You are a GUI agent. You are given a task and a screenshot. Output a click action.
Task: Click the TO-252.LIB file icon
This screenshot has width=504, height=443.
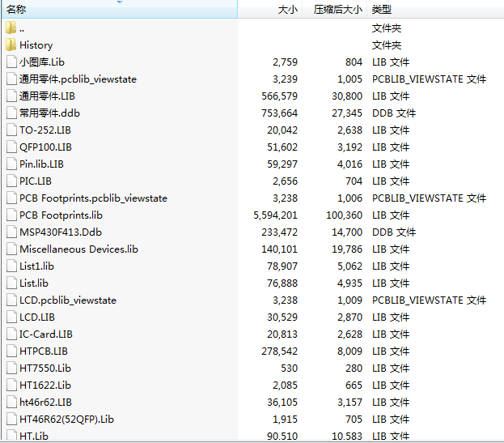point(11,130)
